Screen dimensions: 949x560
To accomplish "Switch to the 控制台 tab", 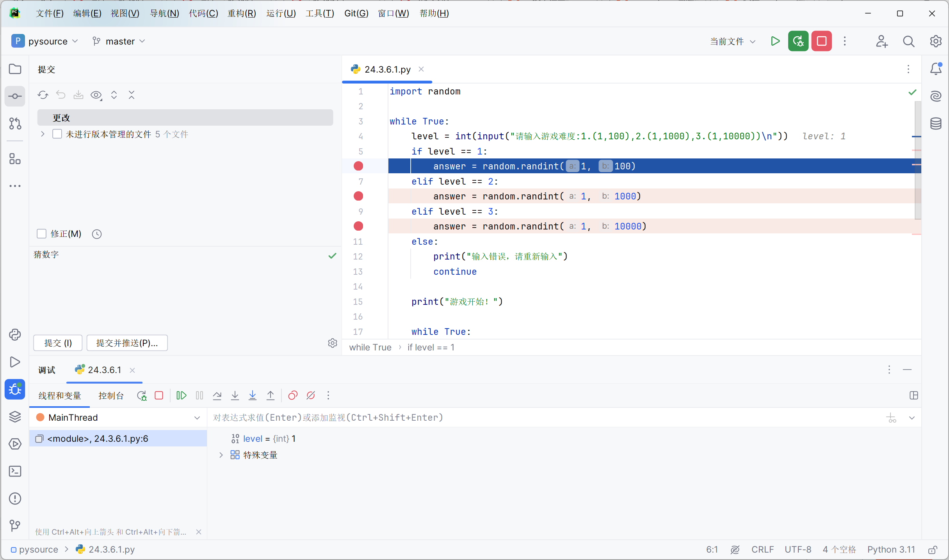I will click(111, 395).
